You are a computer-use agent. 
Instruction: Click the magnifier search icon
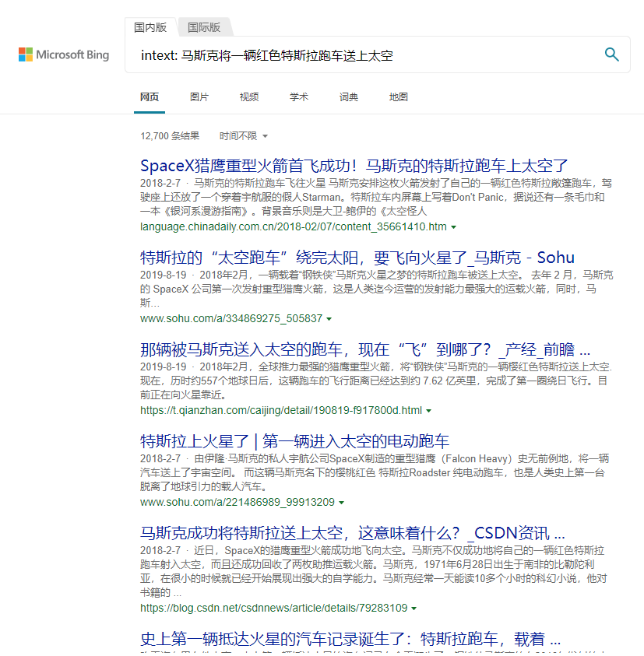(x=612, y=54)
